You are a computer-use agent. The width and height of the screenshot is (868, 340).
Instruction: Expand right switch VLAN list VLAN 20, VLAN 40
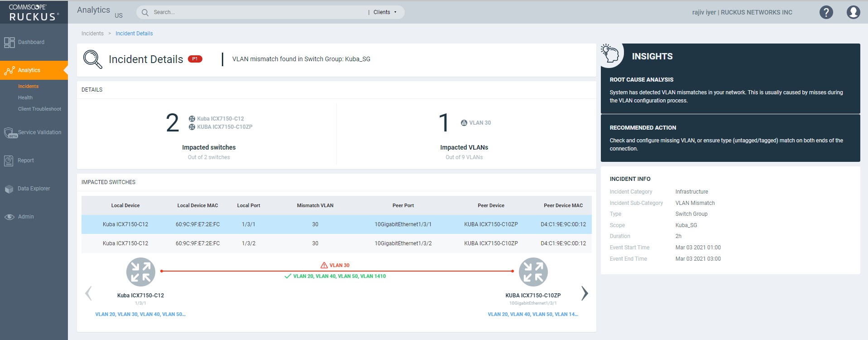(533, 314)
